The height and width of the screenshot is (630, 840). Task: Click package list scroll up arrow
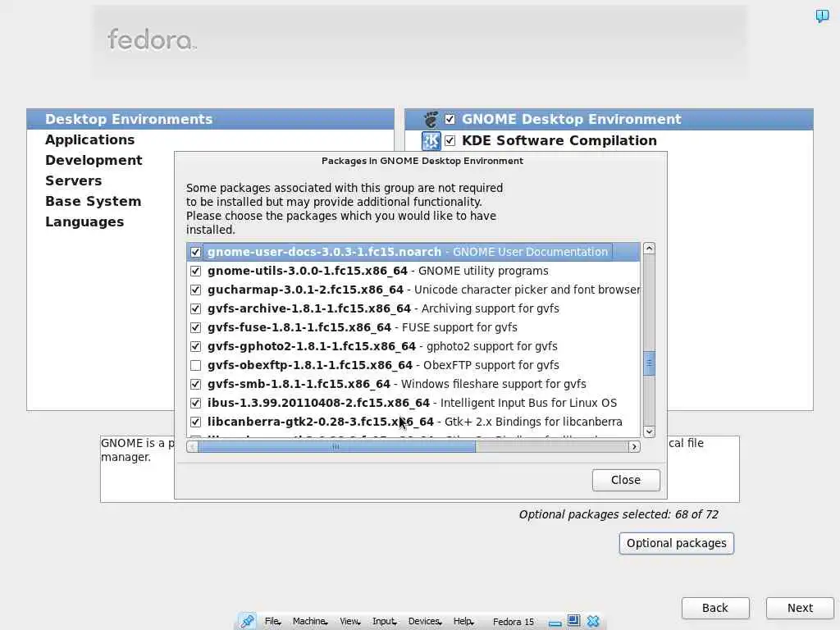[x=649, y=248]
